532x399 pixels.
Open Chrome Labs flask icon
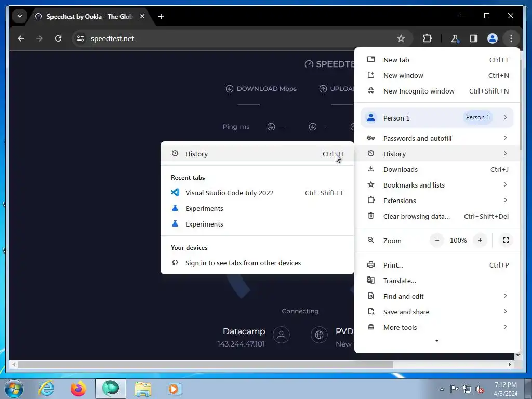click(455, 38)
